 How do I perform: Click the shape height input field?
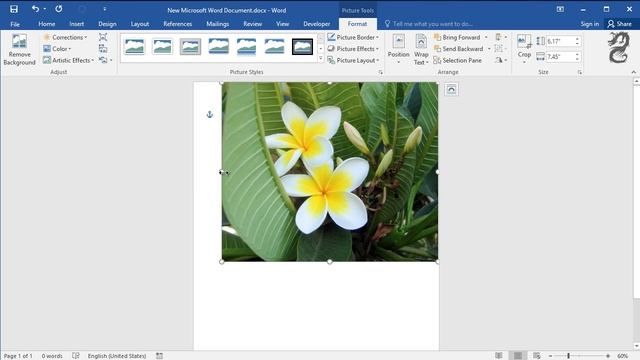pos(560,41)
